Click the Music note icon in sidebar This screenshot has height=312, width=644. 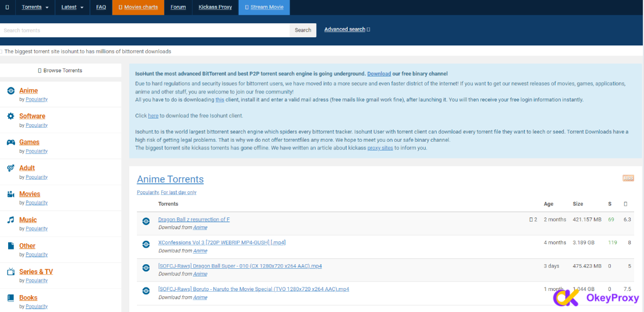[x=10, y=220]
